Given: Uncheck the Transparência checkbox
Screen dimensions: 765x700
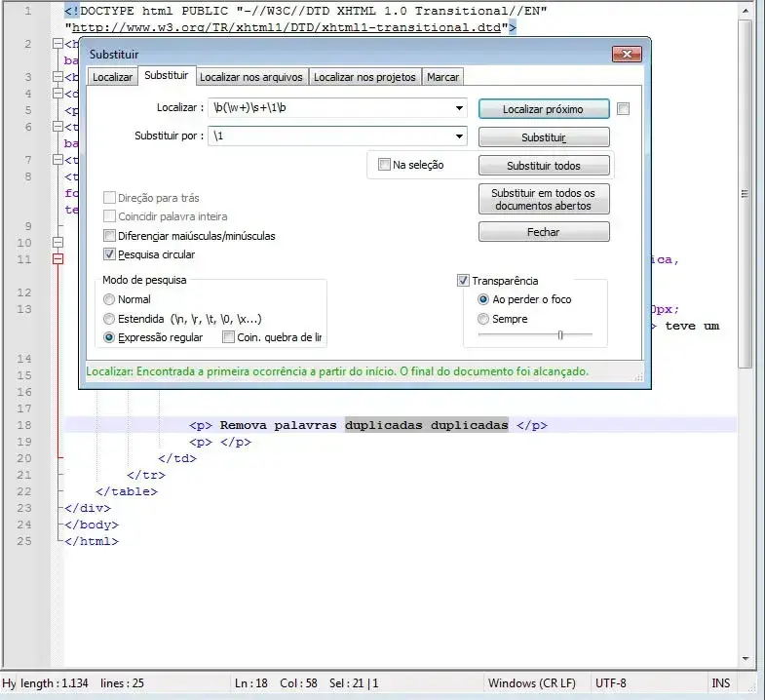Looking at the screenshot, I should (464, 281).
